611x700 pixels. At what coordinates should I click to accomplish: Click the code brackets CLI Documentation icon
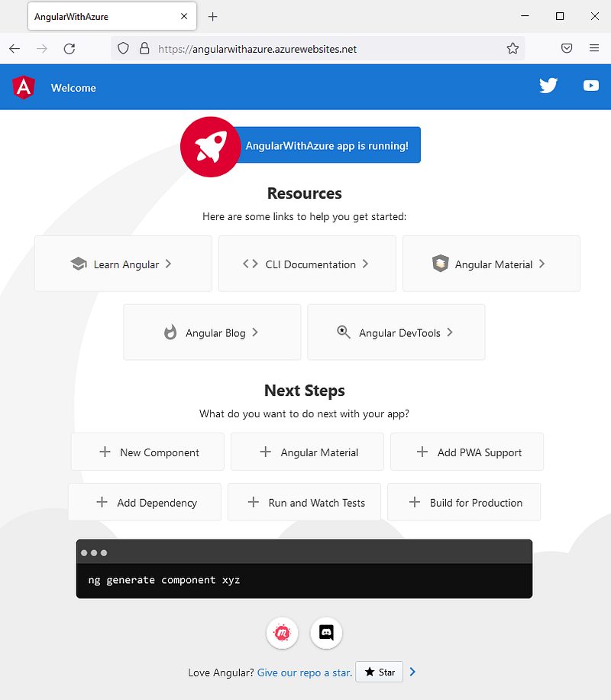(x=251, y=264)
